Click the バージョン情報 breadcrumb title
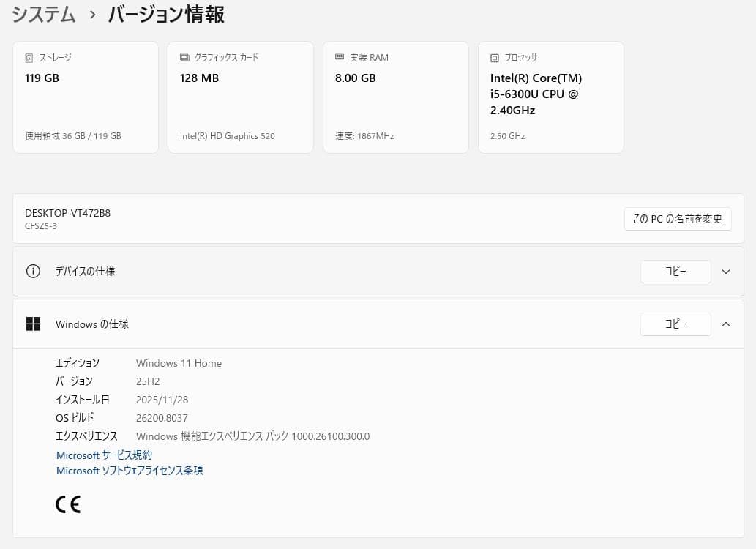 click(x=166, y=14)
